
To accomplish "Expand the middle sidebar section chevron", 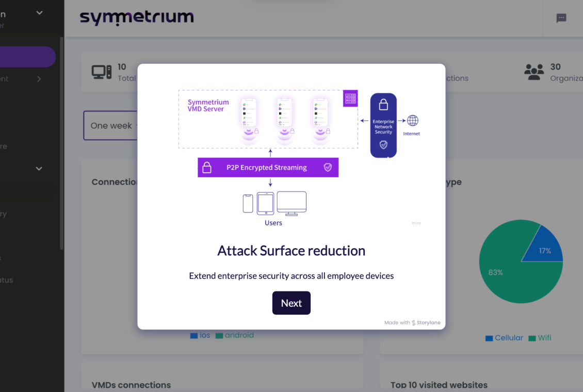I will tap(39, 169).
